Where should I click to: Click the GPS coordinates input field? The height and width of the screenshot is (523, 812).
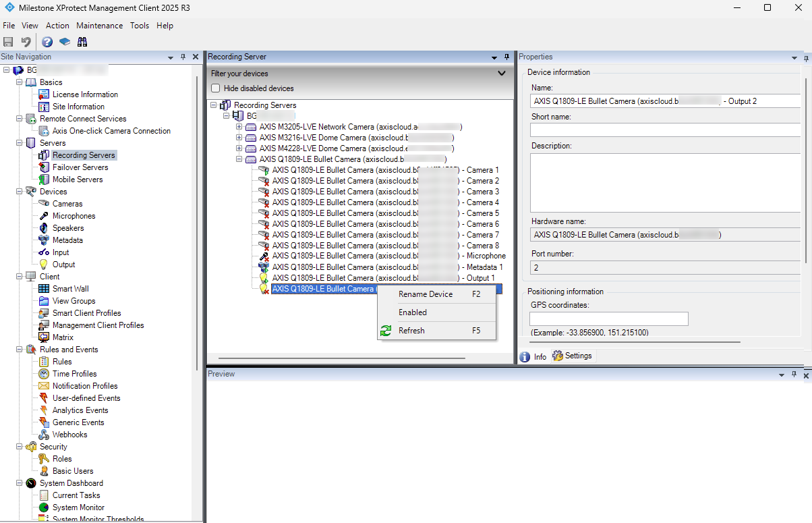[609, 319]
